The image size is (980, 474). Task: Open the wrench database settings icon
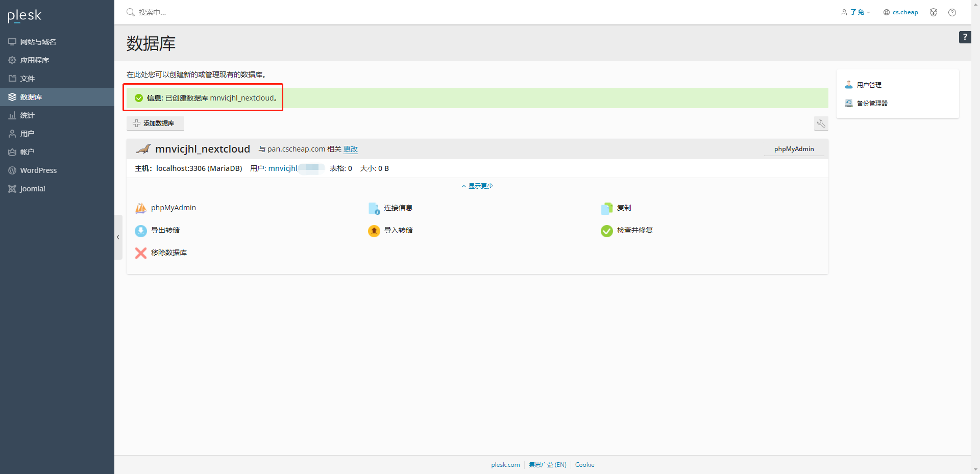tap(821, 123)
